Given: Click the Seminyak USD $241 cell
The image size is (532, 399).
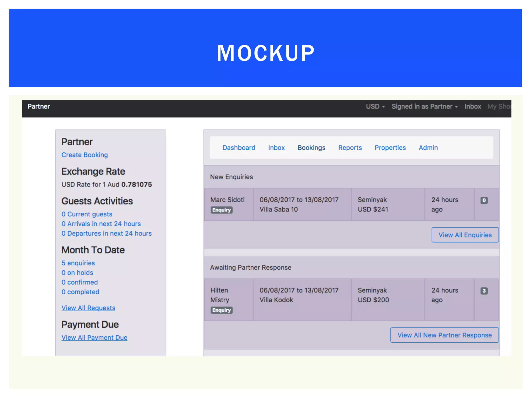Looking at the screenshot, I should click(388, 204).
